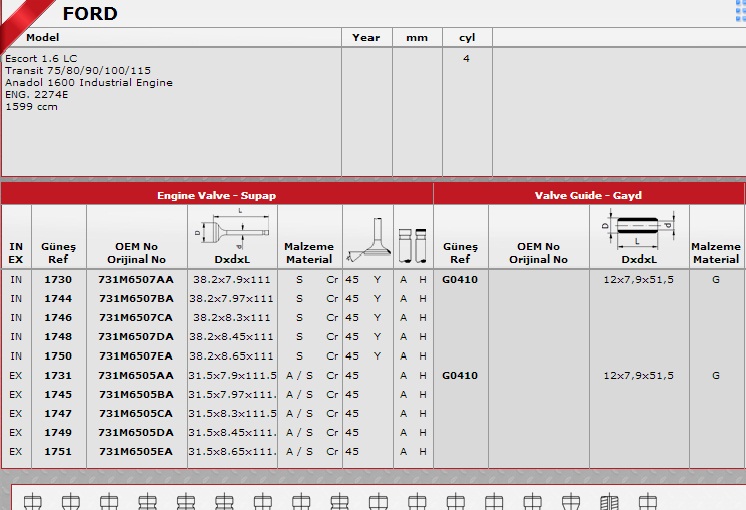Click dimension 38.2x7.97x111
746x510 pixels.
[232, 299]
